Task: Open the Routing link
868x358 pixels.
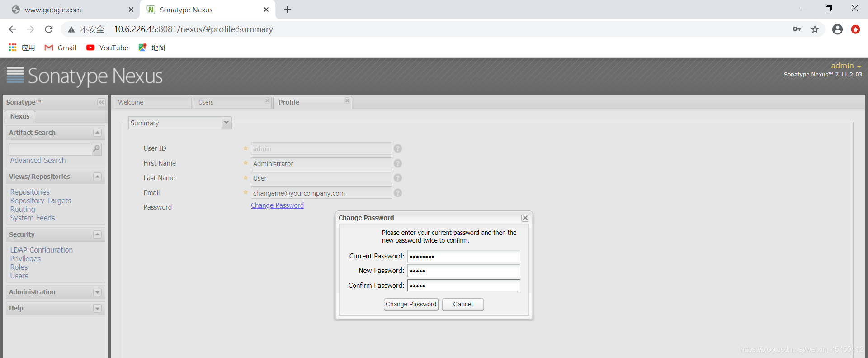Action: point(23,209)
